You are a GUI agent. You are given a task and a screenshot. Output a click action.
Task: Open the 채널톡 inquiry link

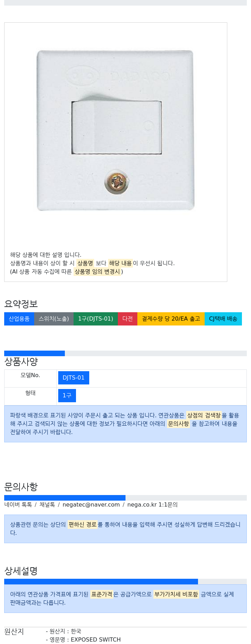(x=47, y=505)
